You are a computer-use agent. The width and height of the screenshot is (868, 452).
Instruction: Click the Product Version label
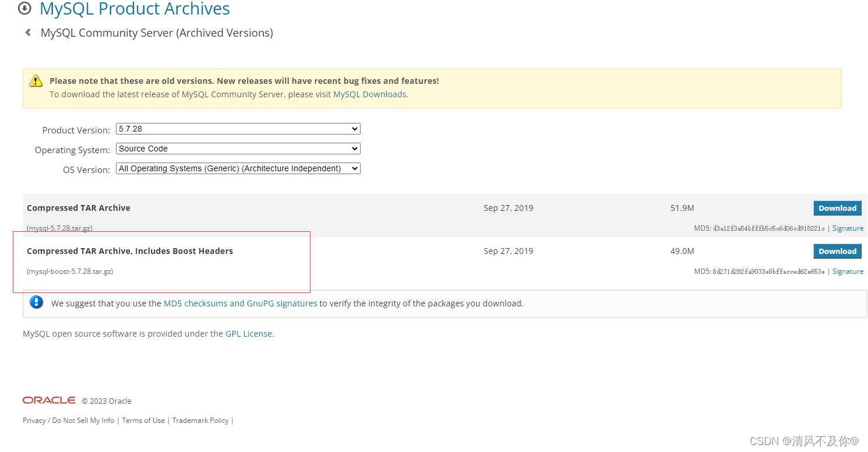point(76,130)
